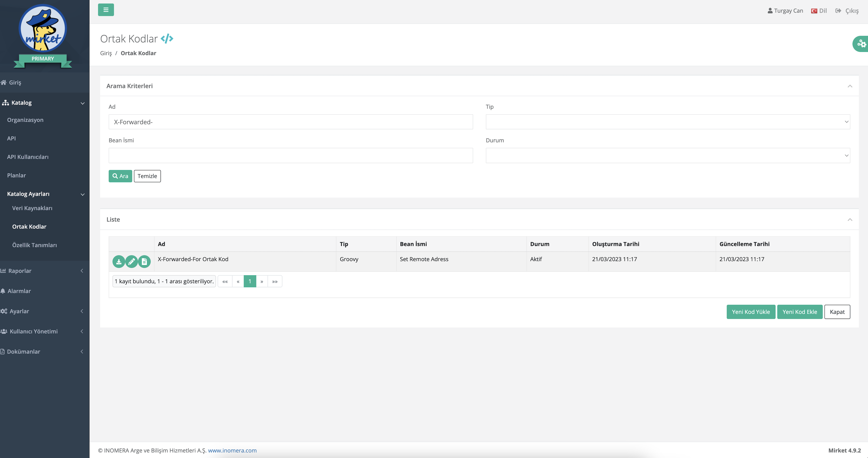
Task: Click Giriş breadcrumb link
Action: (x=106, y=53)
